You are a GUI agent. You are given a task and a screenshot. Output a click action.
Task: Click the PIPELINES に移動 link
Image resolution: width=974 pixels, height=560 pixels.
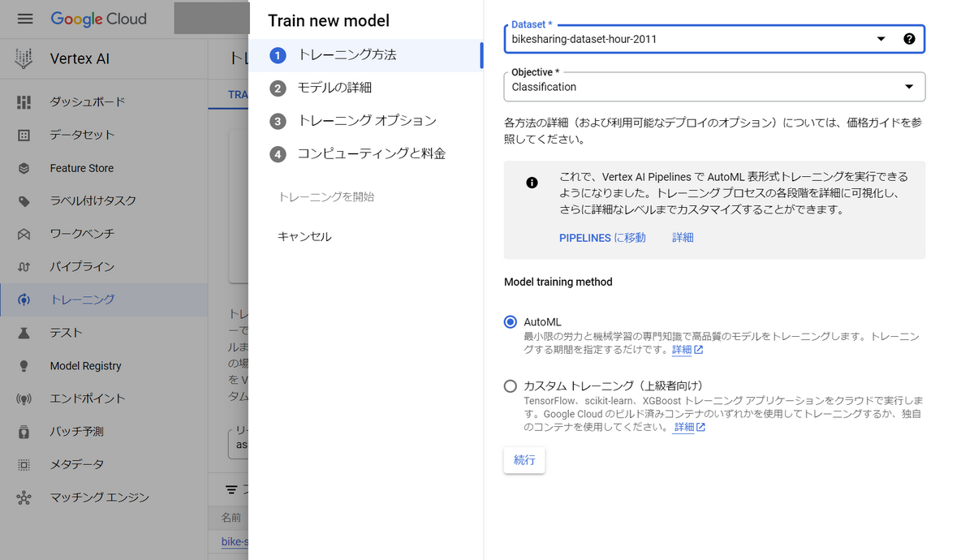point(602,238)
